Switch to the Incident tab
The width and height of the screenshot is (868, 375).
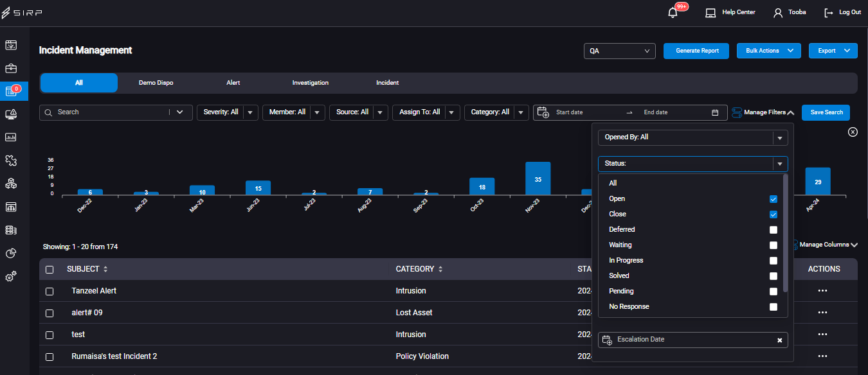click(388, 83)
